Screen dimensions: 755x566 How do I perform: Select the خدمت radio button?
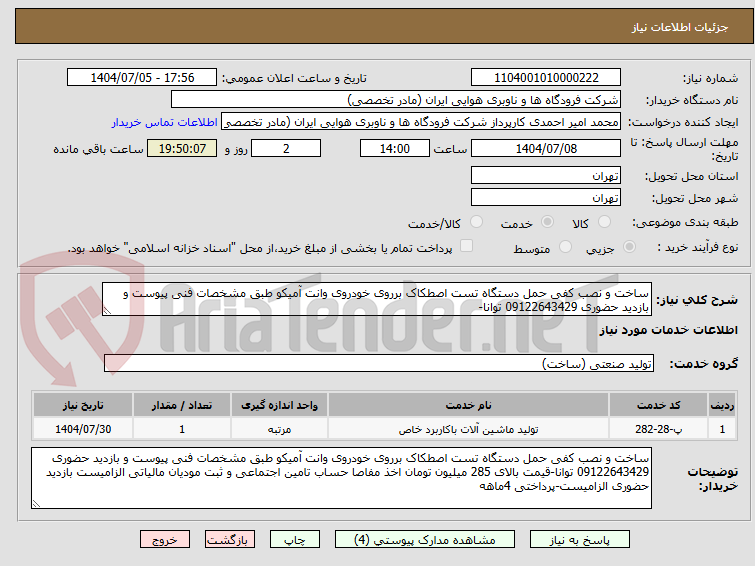547,222
